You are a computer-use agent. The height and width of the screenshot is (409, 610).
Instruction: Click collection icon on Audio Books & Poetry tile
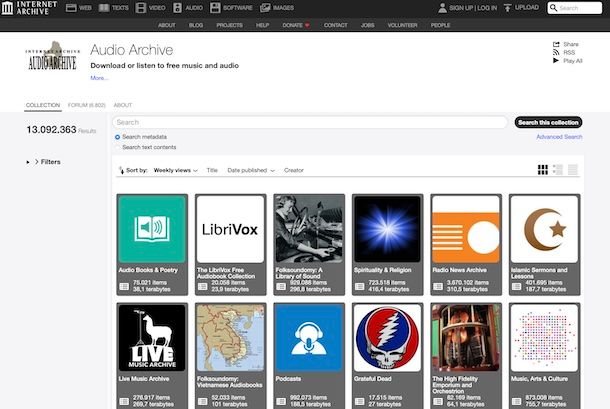[124, 286]
